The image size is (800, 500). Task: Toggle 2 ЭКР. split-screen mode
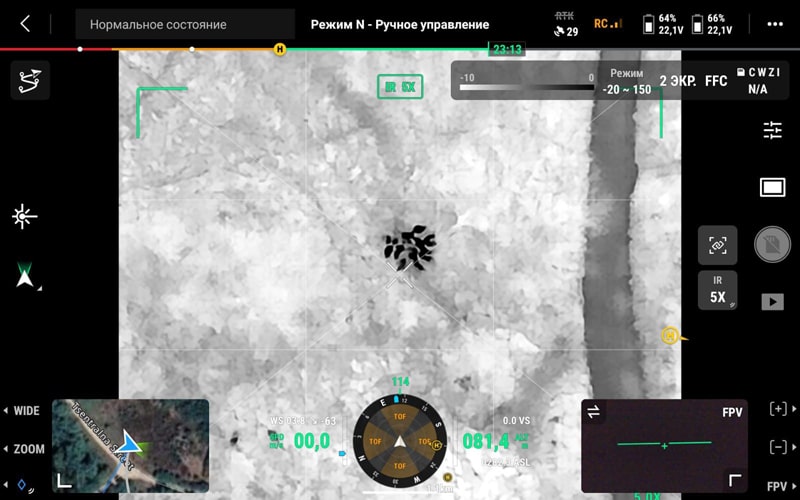coord(678,81)
